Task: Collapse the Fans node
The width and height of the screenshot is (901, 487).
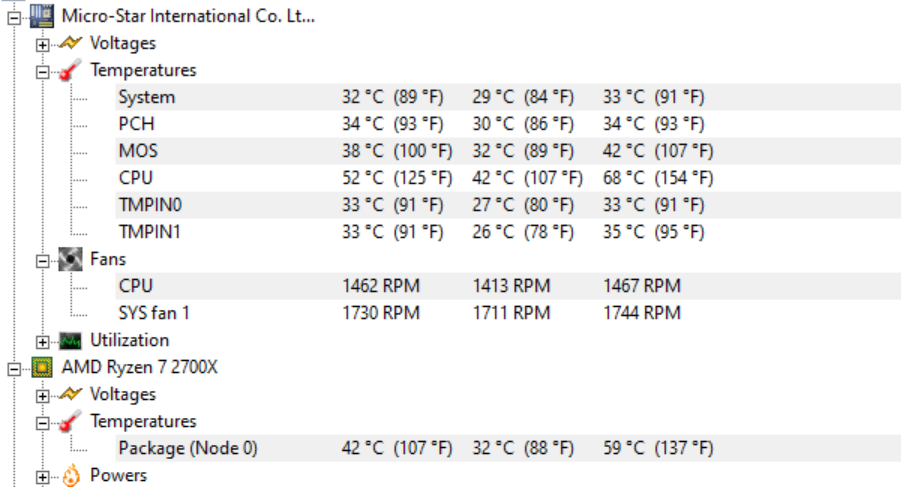Action: coord(43,261)
